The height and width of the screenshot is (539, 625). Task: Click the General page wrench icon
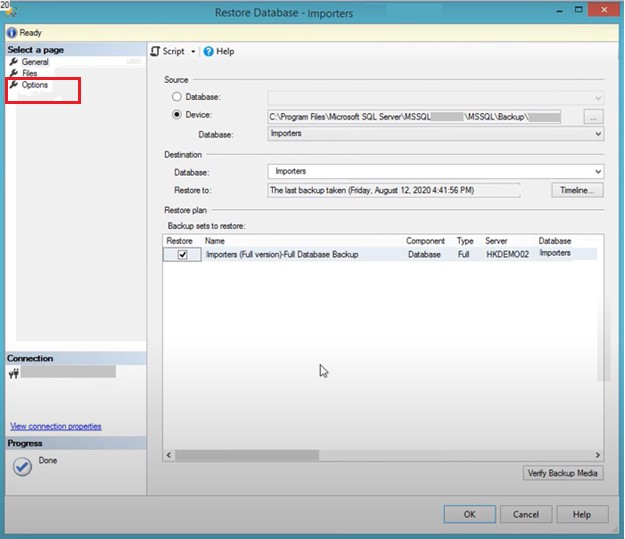tap(14, 62)
